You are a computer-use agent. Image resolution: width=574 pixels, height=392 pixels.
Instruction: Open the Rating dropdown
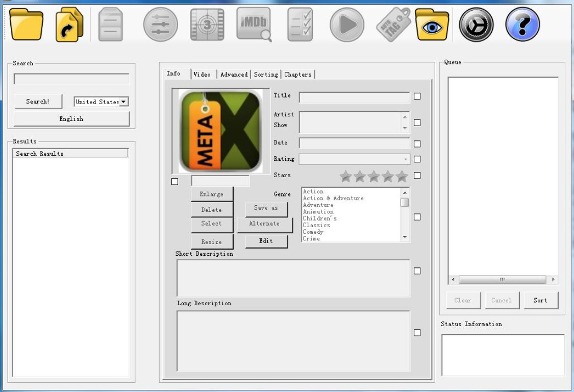tap(355, 159)
